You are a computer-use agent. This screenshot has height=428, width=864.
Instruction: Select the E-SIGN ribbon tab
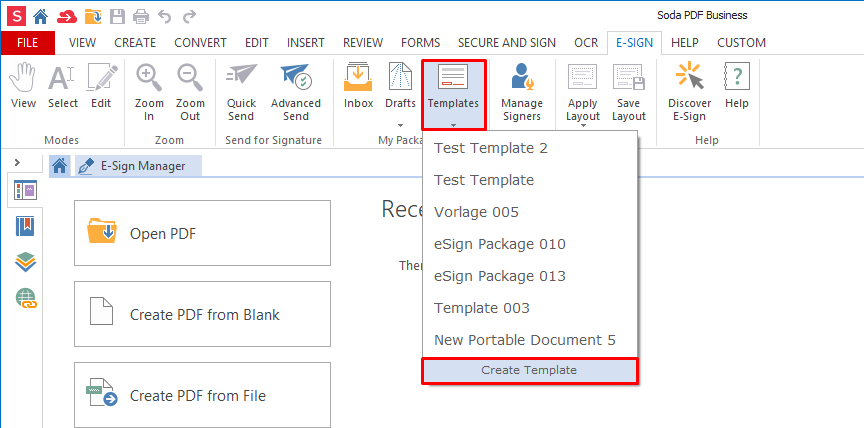click(x=635, y=42)
